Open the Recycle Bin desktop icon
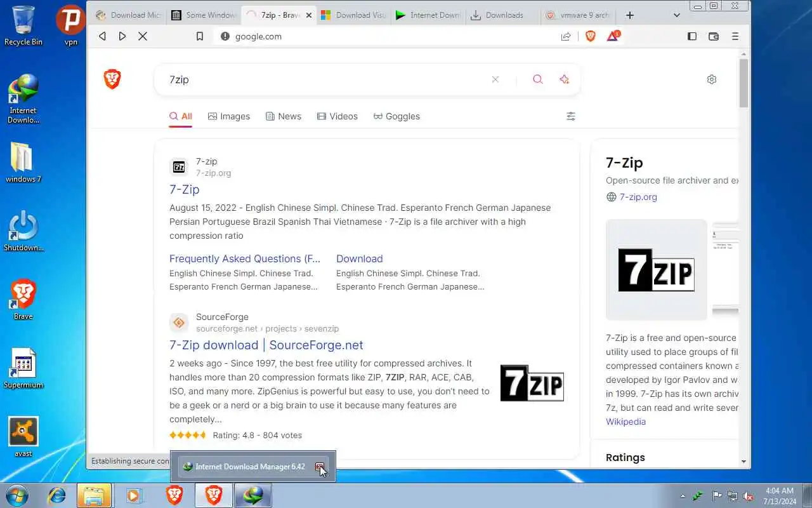 pyautogui.click(x=23, y=26)
